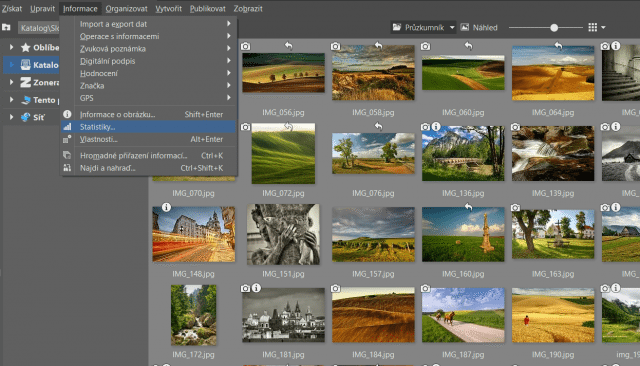This screenshot has height=366, width=640.
Task: Click camera icon on IMG_058.jpg
Action: [335, 46]
